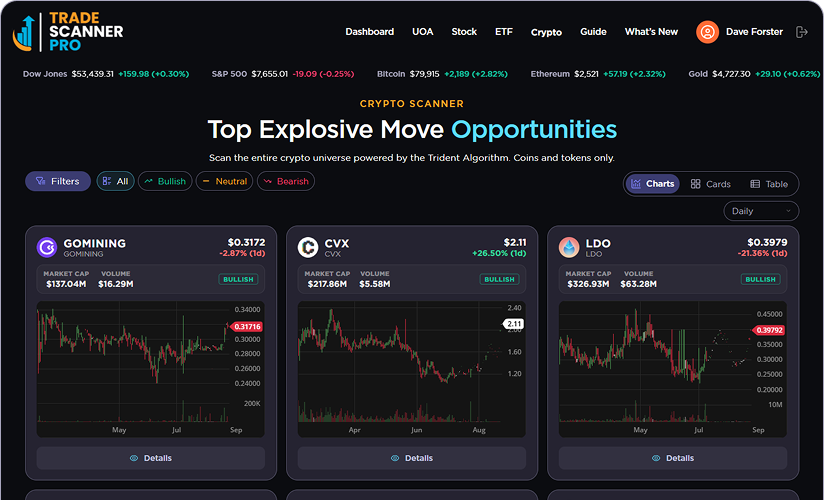Click the Gold ticker entry

754,74
